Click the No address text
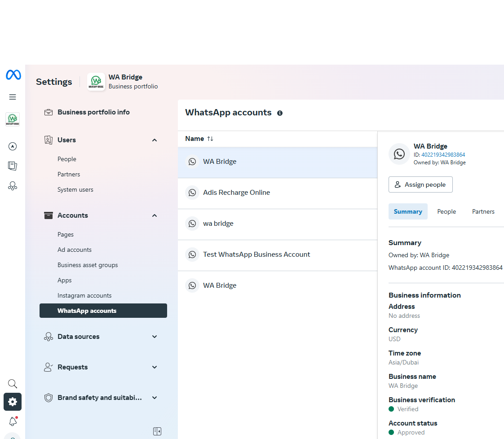 coord(404,316)
